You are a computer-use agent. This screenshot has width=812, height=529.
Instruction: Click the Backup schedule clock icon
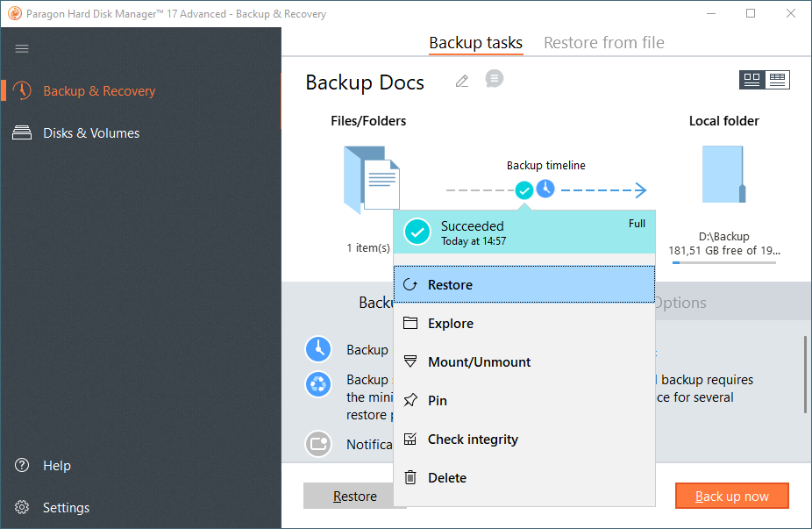tap(317, 349)
